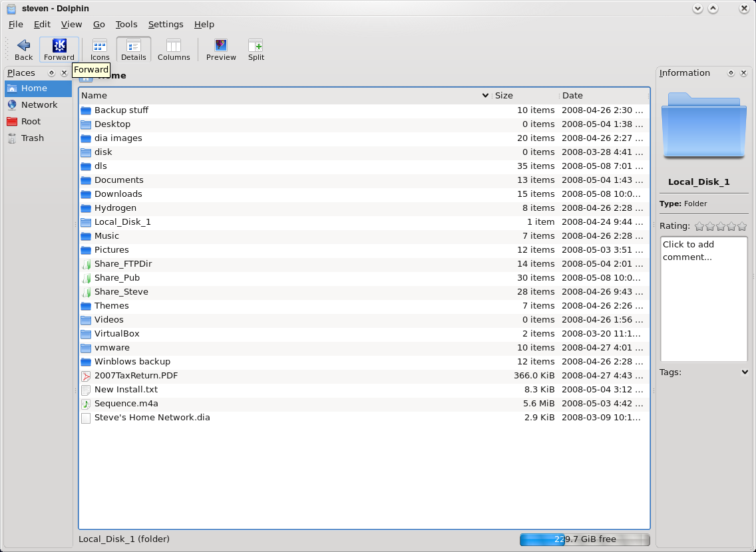Open the Tools menu
This screenshot has height=552, width=756.
(x=126, y=25)
